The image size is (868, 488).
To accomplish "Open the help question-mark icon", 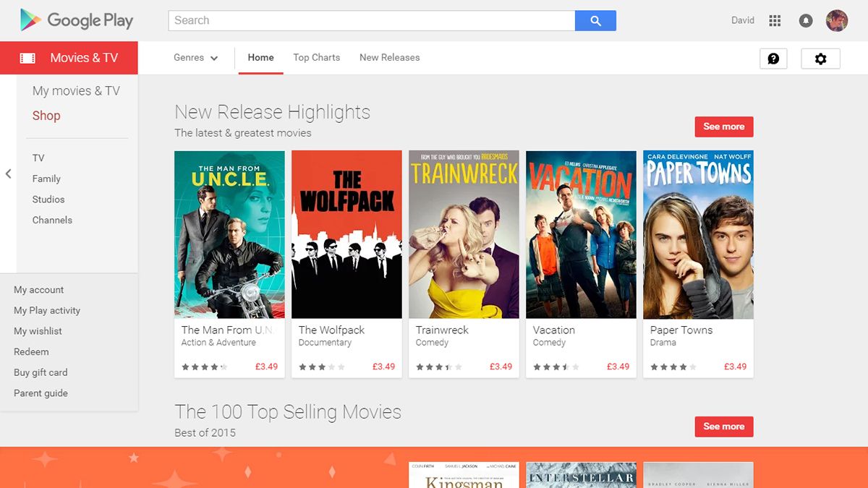I will 773,59.
